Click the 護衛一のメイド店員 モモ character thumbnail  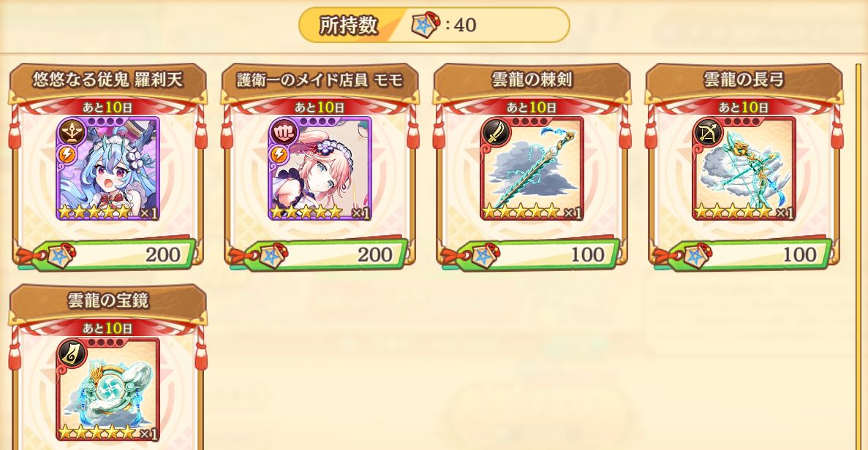click(320, 168)
